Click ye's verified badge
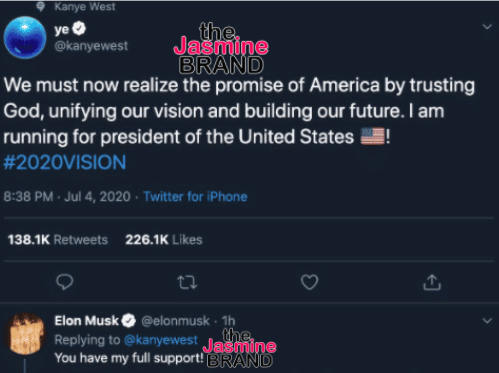 pos(79,29)
